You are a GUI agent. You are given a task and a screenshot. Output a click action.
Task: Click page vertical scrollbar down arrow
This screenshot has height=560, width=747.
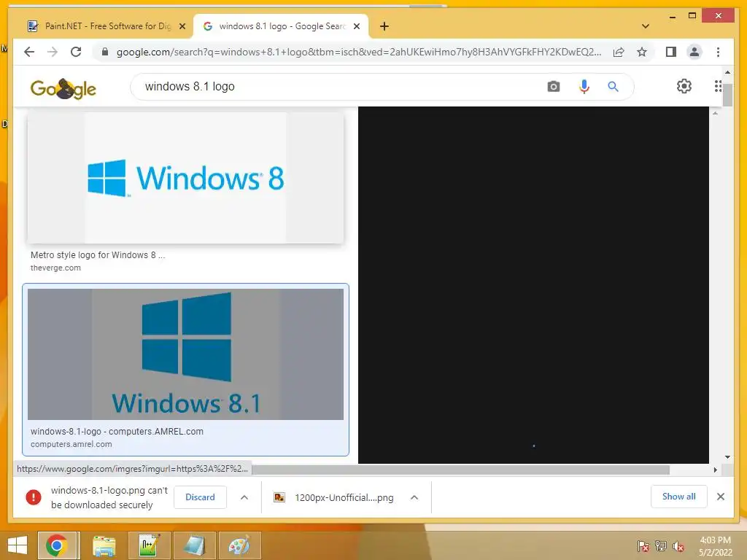[727, 457]
